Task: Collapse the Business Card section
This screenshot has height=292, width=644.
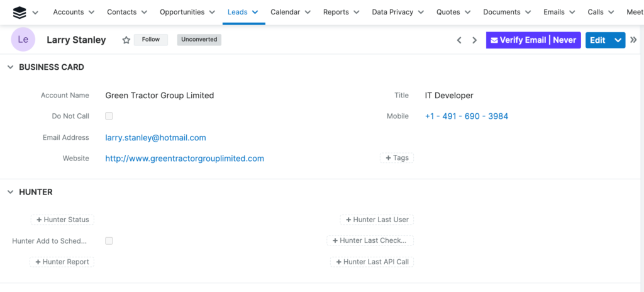Action: pos(10,67)
